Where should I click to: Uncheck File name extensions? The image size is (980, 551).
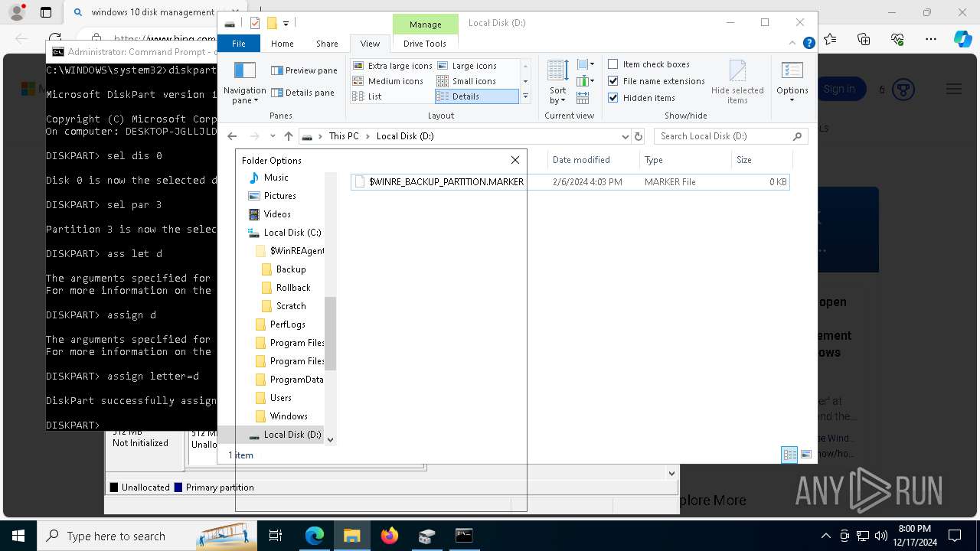(656, 81)
